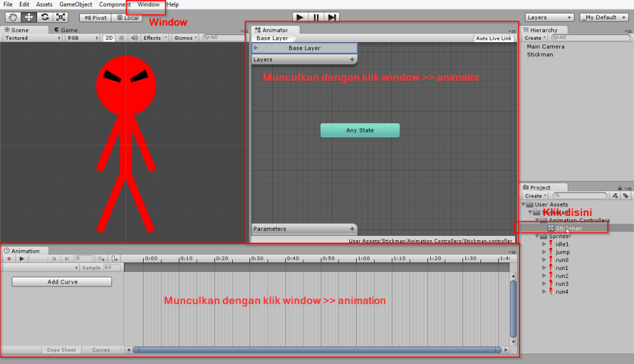Viewport: 634px width, 364px height.
Task: Toggle scene audio speaker icon
Action: click(133, 38)
